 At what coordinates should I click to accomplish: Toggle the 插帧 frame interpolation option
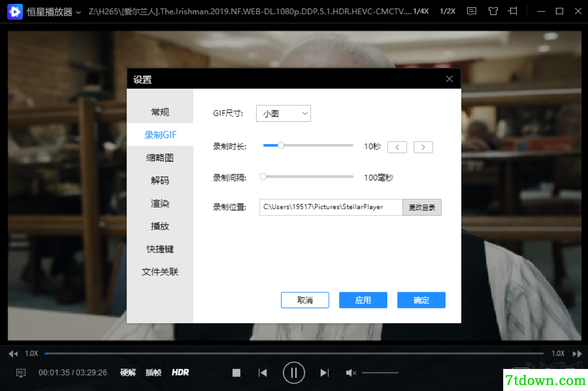[x=153, y=372]
